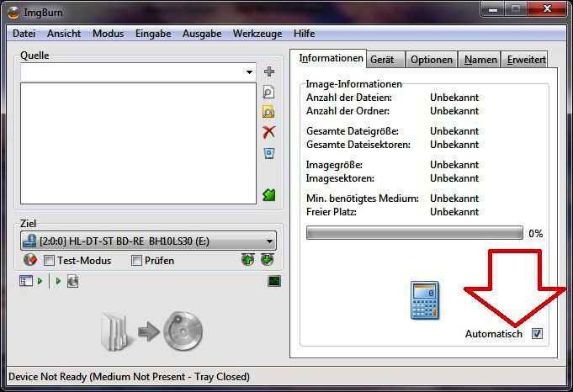Close the ImgBurn window
The width and height of the screenshot is (573, 392).
click(547, 8)
